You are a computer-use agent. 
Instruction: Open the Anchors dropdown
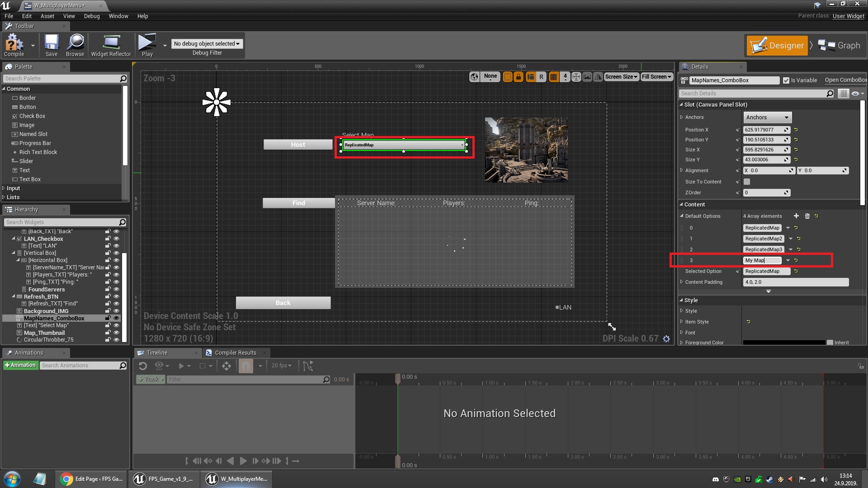(x=767, y=117)
